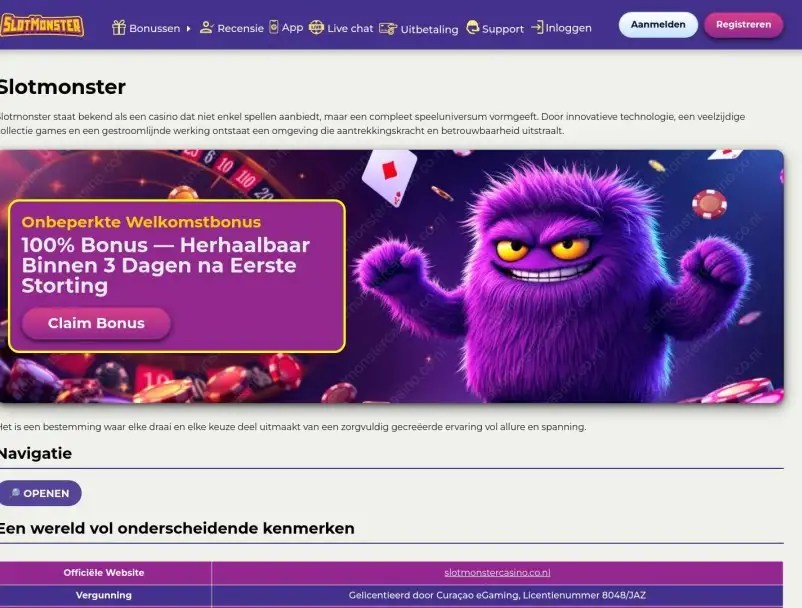Click the Een wereld vol onderscheidende kenmerken heading

click(x=177, y=528)
